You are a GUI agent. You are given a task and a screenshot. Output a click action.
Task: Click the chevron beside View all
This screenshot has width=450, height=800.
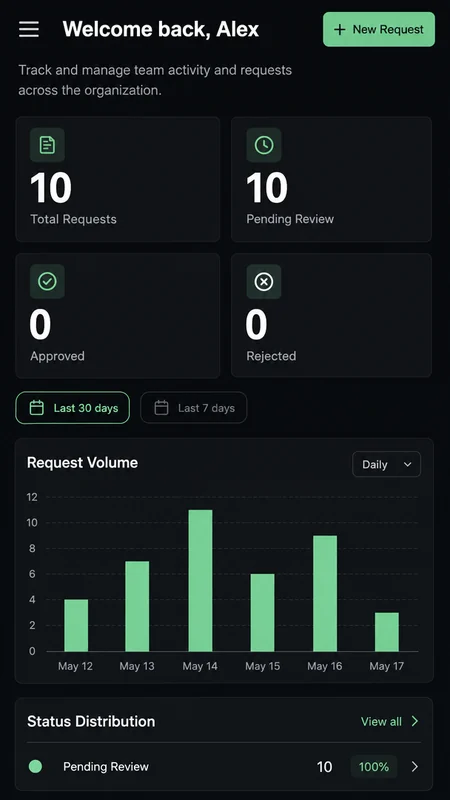coord(414,721)
